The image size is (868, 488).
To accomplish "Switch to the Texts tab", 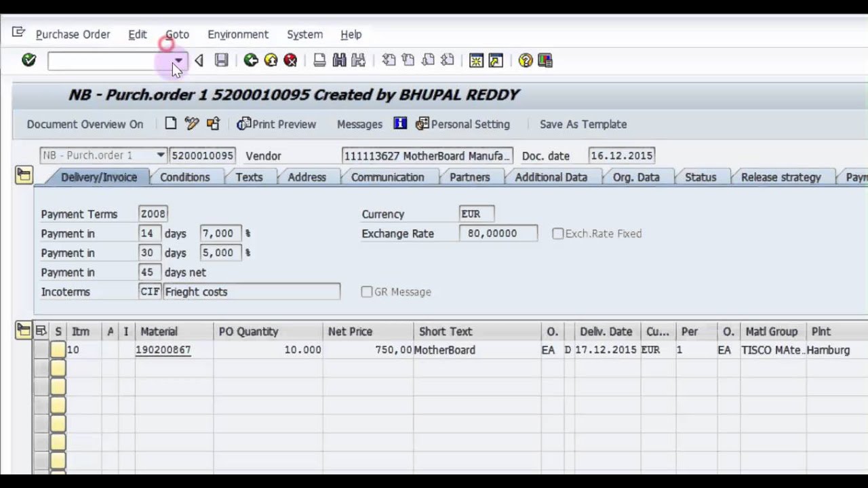I will (x=249, y=177).
